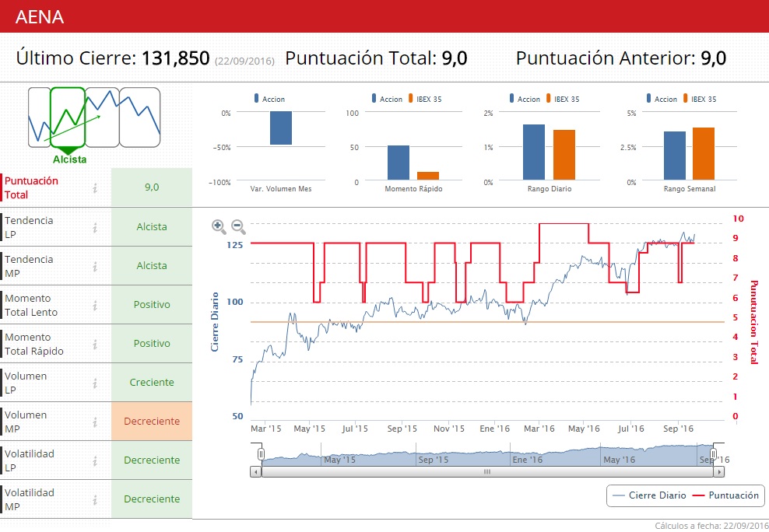Click the Alcista label under trend diagram
Image resolution: width=769 pixels, height=532 pixels.
[69, 159]
